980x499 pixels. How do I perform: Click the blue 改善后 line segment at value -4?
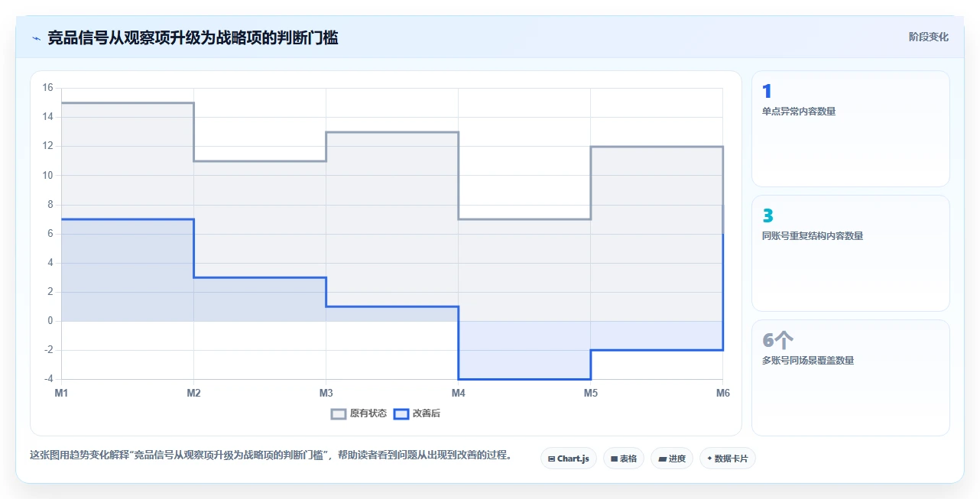click(524, 379)
